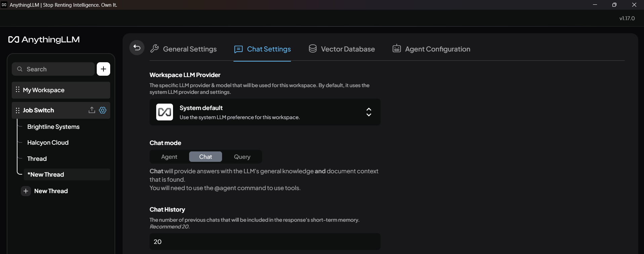Image resolution: width=644 pixels, height=254 pixels.
Task: Click the plus button beside Search
Action: [x=103, y=69]
